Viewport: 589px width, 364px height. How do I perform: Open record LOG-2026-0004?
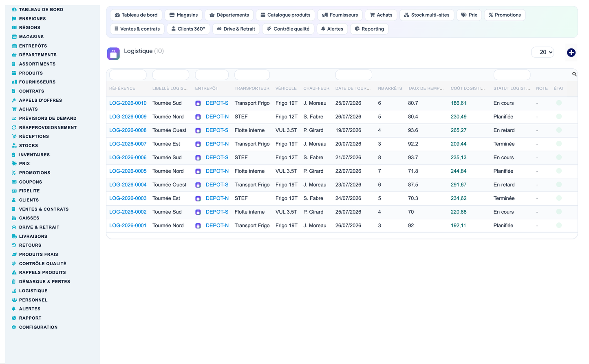pos(128,184)
